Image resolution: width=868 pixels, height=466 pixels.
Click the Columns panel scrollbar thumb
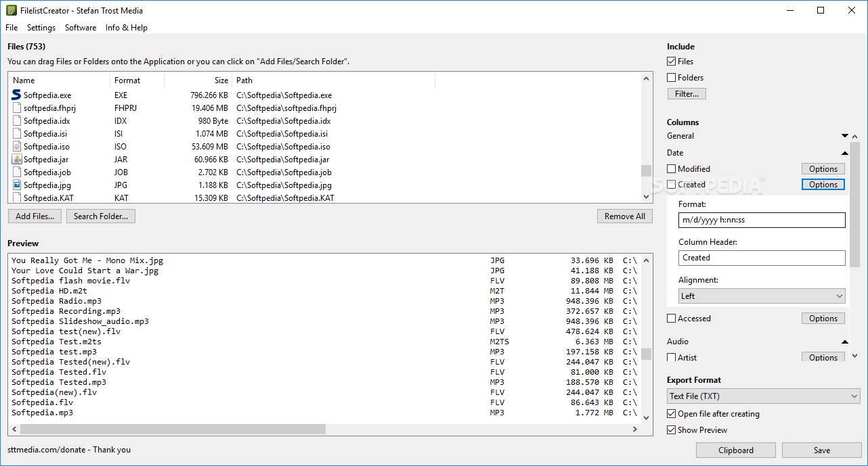[x=855, y=205]
